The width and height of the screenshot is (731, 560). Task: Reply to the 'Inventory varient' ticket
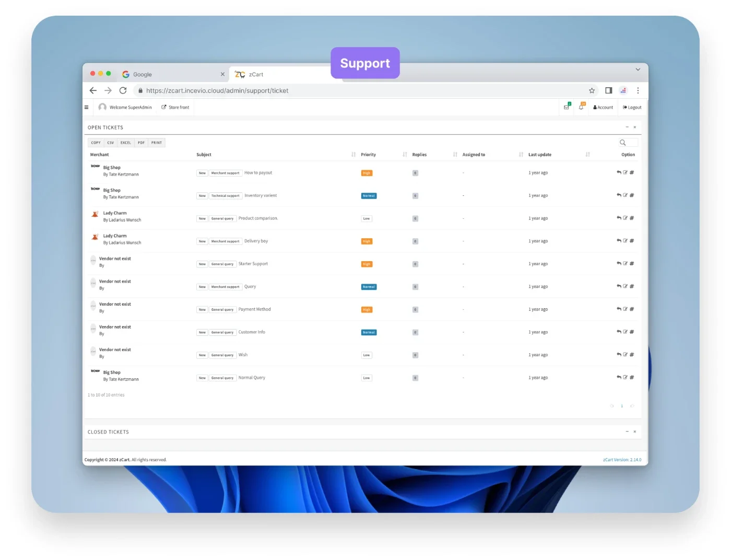pyautogui.click(x=619, y=195)
